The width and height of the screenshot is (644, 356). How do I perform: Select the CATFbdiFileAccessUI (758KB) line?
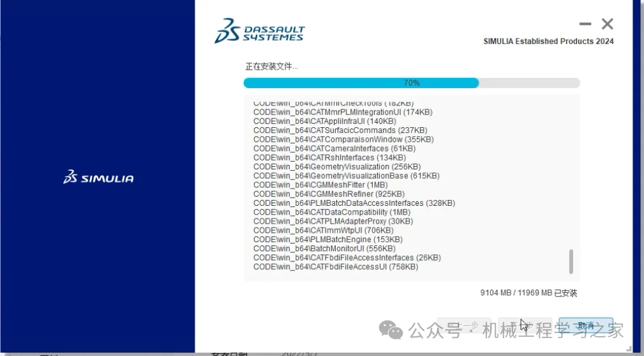click(x=336, y=267)
